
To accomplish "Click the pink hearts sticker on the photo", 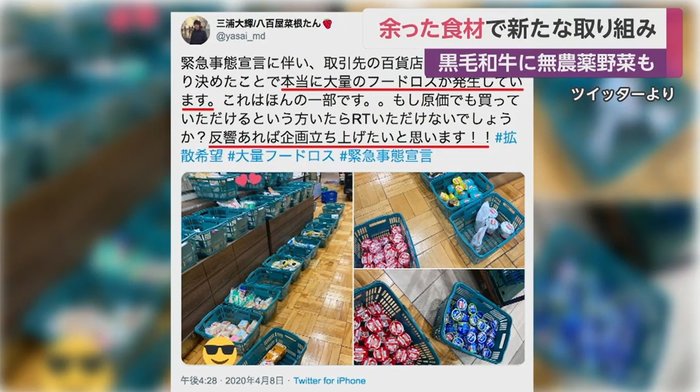I will pos(248,179).
